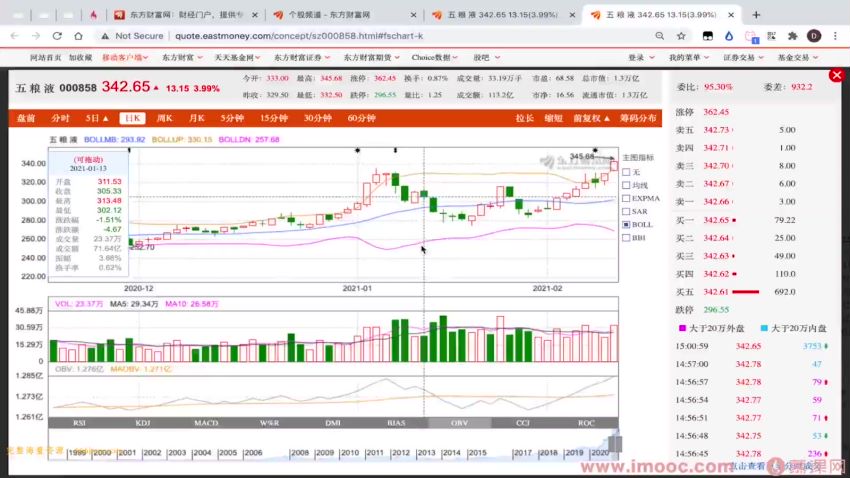Screen dimensions: 850x478
Task: Select the W%R sub-indicator
Action: 269,423
